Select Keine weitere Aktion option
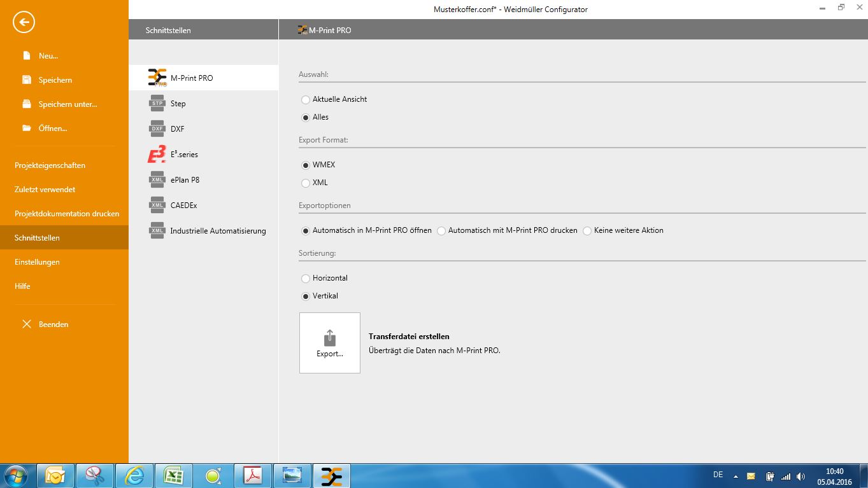 [587, 230]
